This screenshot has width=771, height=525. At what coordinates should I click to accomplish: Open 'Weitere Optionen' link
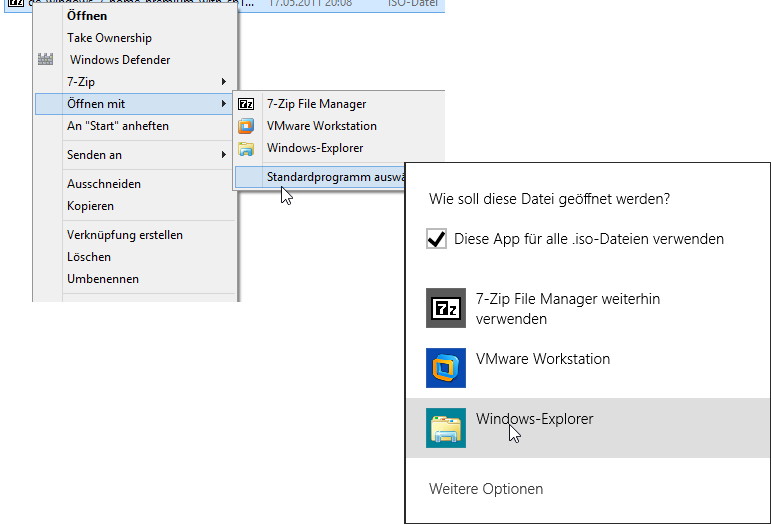[x=486, y=489]
